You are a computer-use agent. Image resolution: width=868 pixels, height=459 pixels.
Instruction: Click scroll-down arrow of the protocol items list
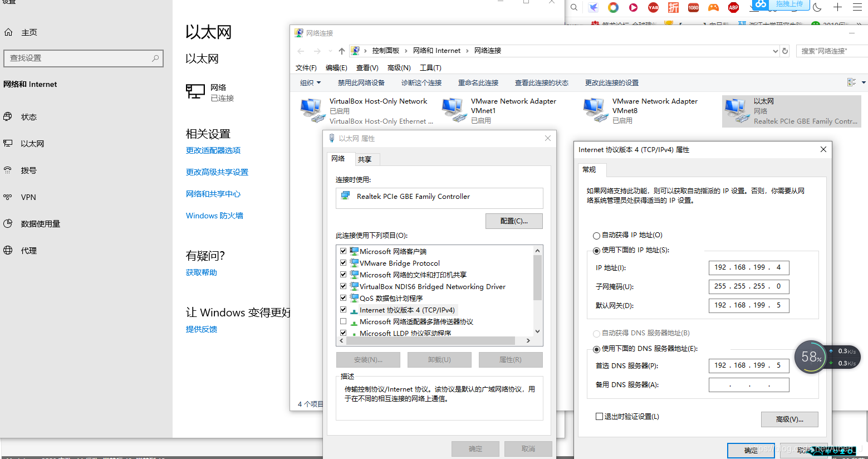(538, 331)
